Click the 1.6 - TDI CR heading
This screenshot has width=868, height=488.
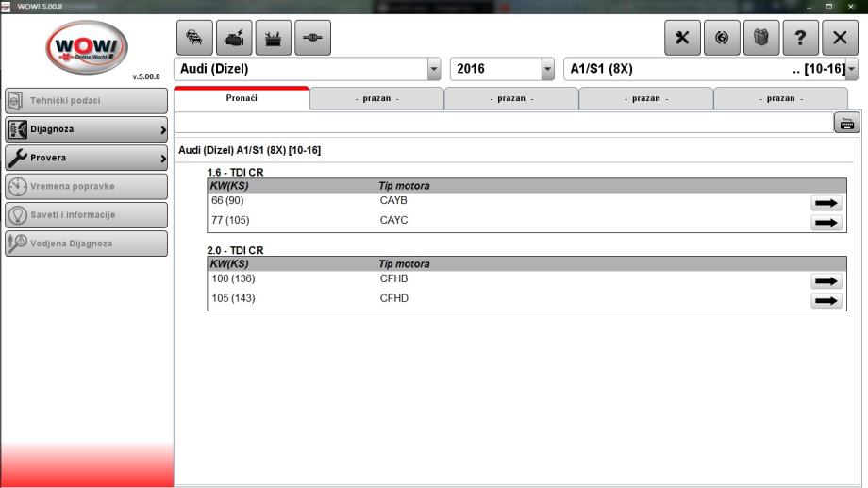(235, 173)
